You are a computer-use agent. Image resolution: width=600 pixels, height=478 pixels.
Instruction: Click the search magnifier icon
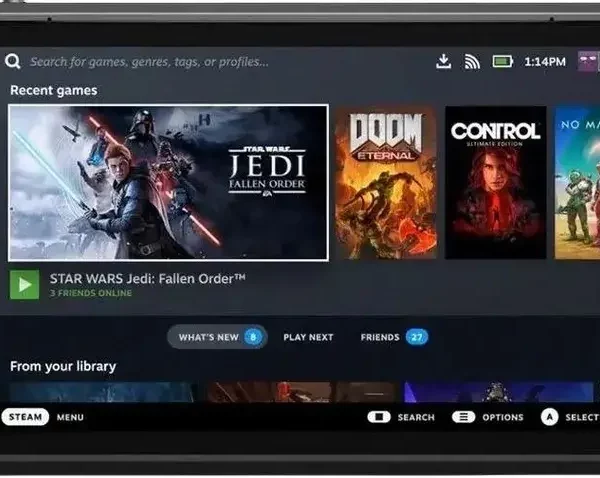[13, 62]
